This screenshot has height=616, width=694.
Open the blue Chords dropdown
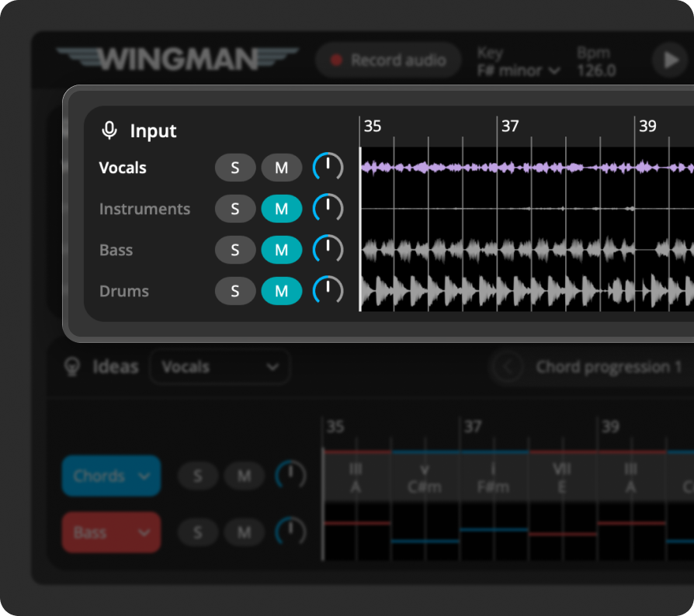(x=111, y=476)
